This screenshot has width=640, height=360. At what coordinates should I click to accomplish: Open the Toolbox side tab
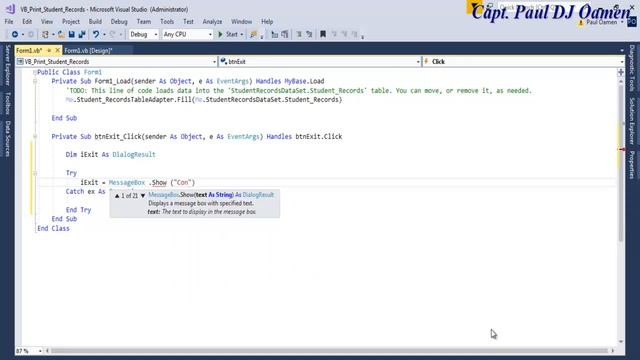7,103
